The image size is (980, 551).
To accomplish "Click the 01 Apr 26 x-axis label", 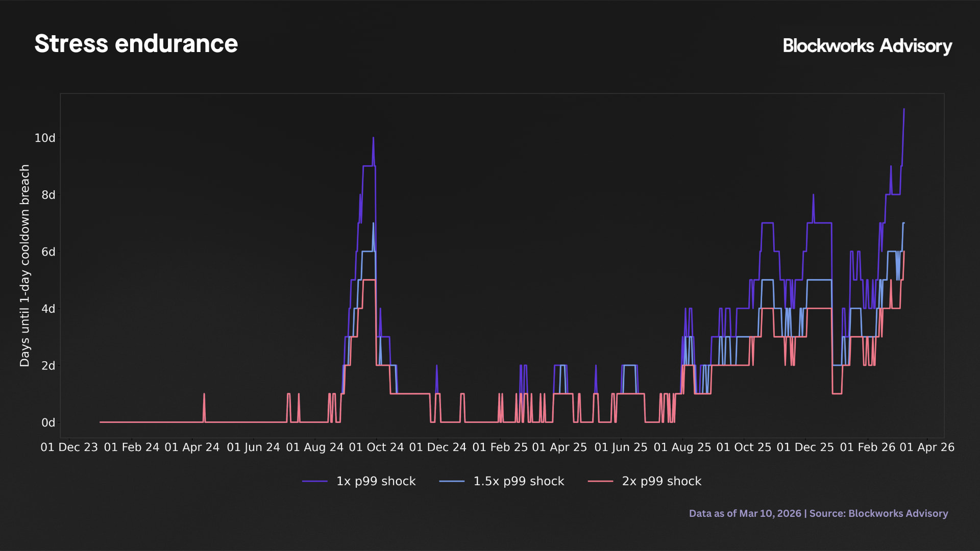I will click(926, 447).
